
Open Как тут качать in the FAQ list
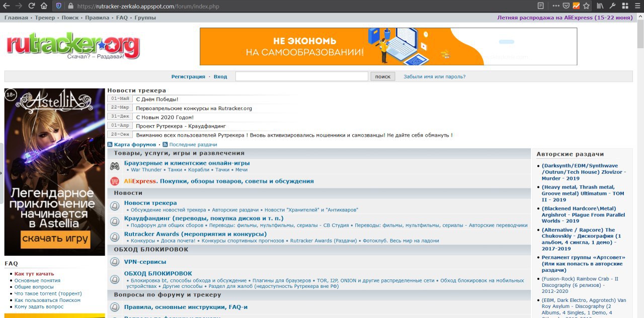pos(34,274)
